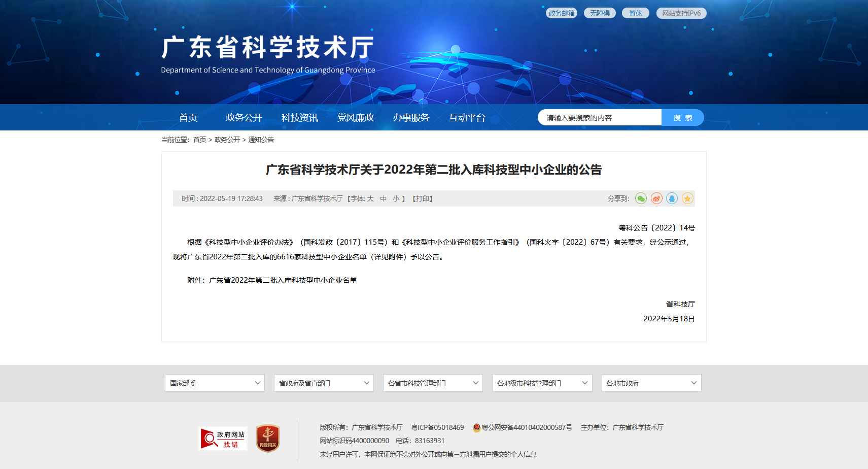
Task: Open the 政府网站找错 error-report badge
Action: coord(222,438)
